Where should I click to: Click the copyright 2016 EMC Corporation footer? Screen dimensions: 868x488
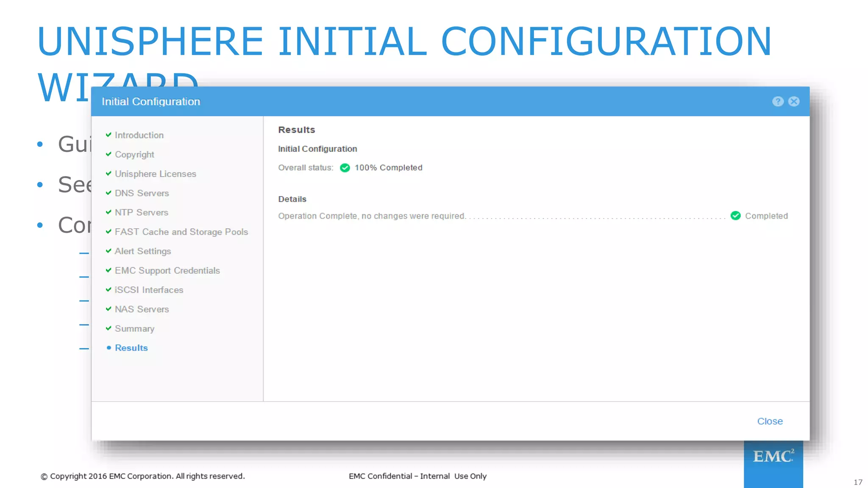point(143,476)
